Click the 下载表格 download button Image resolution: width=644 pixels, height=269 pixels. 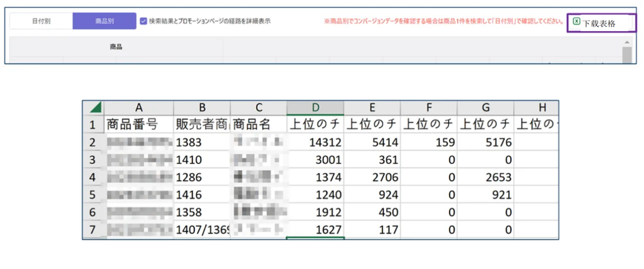601,23
